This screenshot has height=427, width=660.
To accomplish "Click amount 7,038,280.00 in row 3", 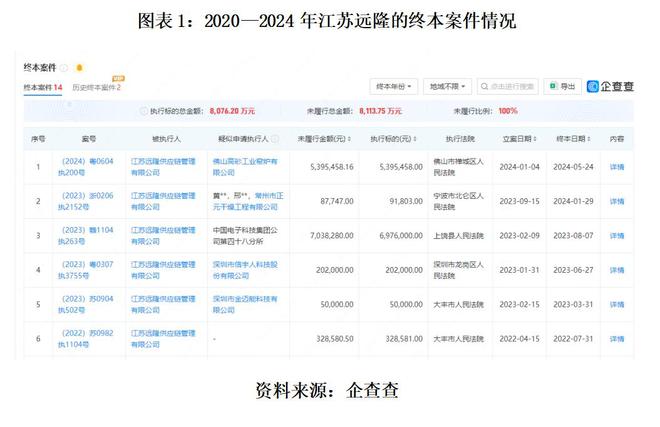I will coord(332,235).
